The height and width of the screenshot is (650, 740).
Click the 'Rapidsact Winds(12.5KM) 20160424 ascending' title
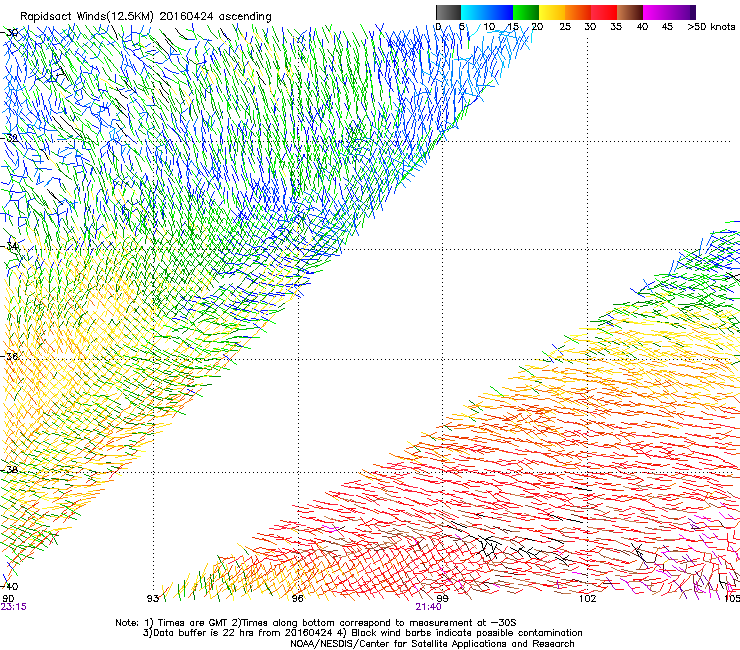(x=145, y=17)
